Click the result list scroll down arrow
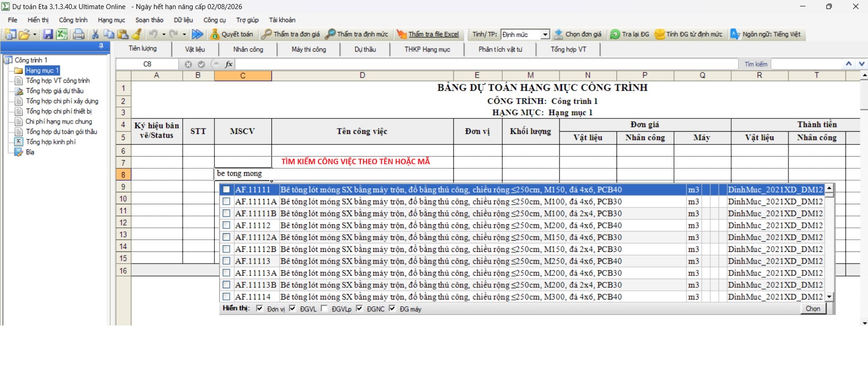 [x=829, y=297]
